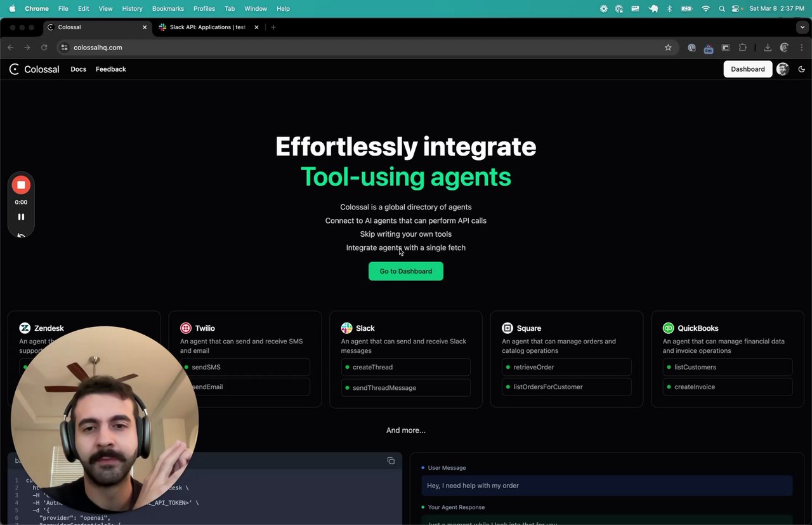This screenshot has height=525, width=812.
Task: Click the Square logo icon
Action: pyautogui.click(x=507, y=328)
